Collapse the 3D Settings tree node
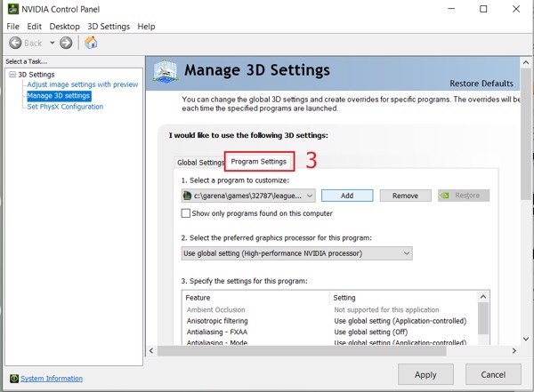Screen dimensions: 534x392 [12, 75]
